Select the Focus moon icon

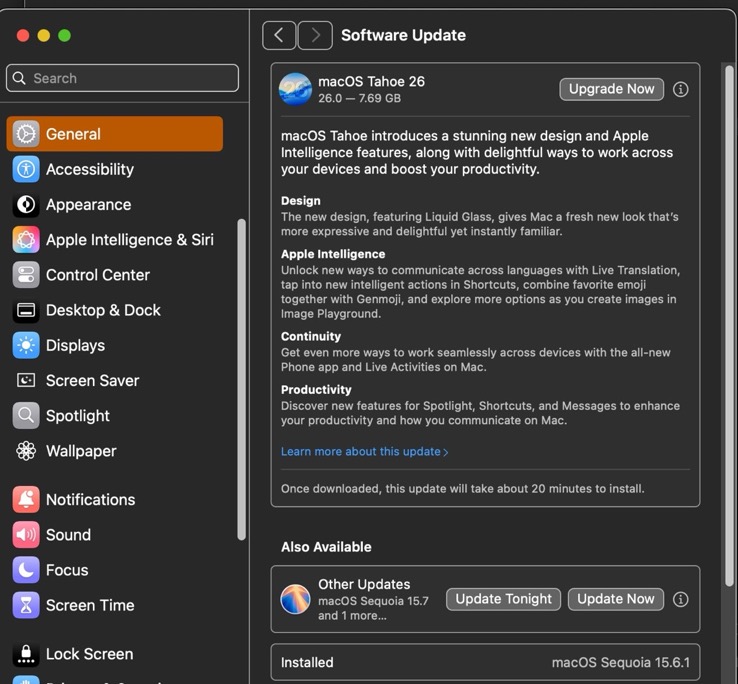click(26, 570)
